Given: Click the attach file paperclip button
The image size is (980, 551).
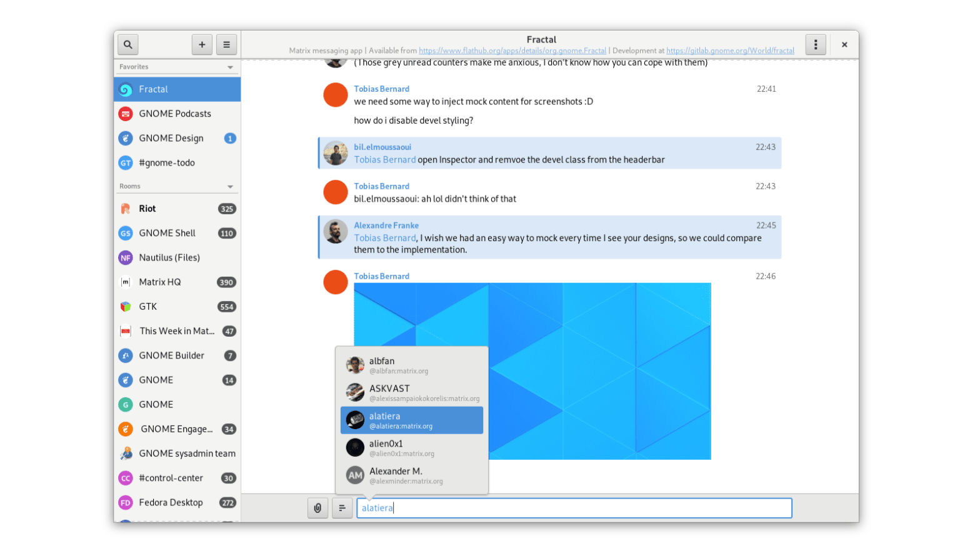Looking at the screenshot, I should pos(317,508).
